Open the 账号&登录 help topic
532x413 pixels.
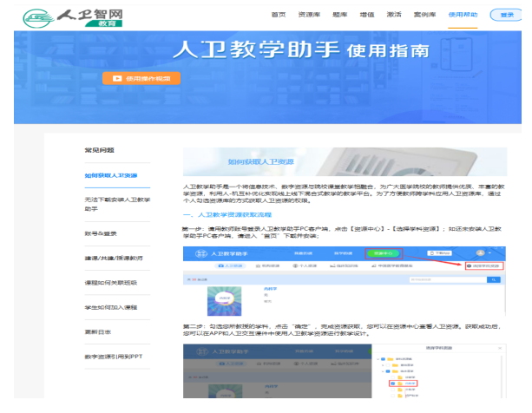(x=102, y=233)
